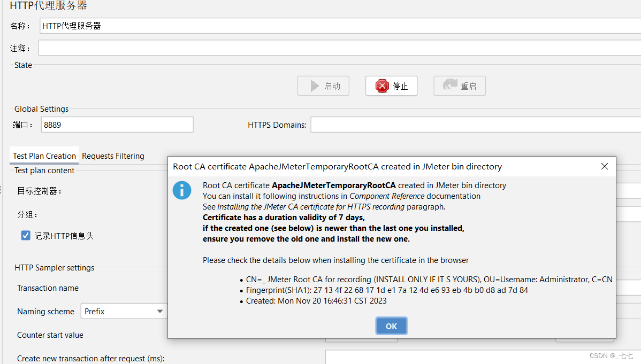Switch to Requests Filtering tab

tap(113, 156)
